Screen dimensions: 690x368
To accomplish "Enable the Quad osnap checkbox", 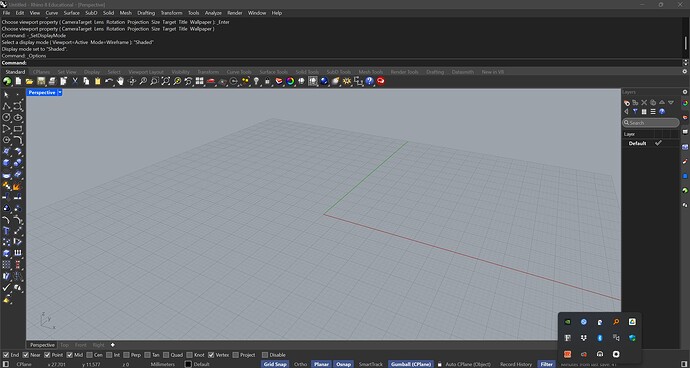I will click(x=167, y=355).
